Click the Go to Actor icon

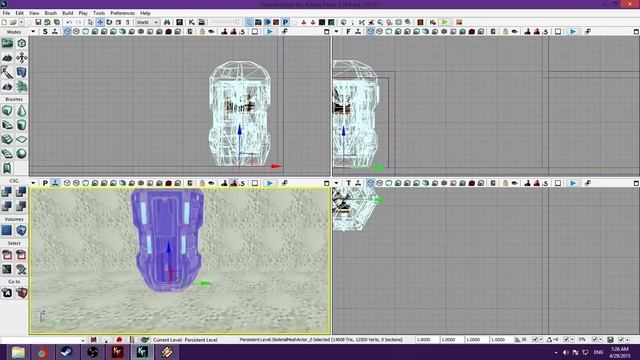[x=7, y=293]
